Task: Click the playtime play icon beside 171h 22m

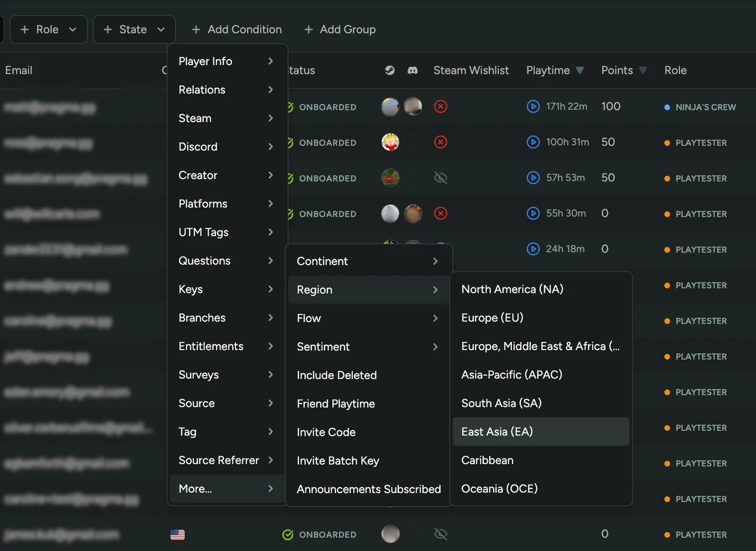Action: pos(533,106)
